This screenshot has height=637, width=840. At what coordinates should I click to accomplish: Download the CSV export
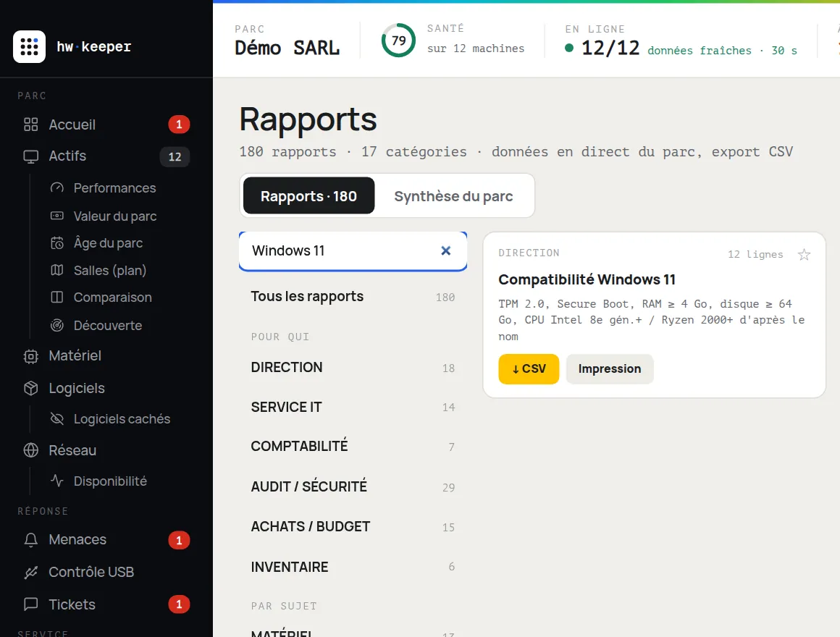click(x=528, y=369)
